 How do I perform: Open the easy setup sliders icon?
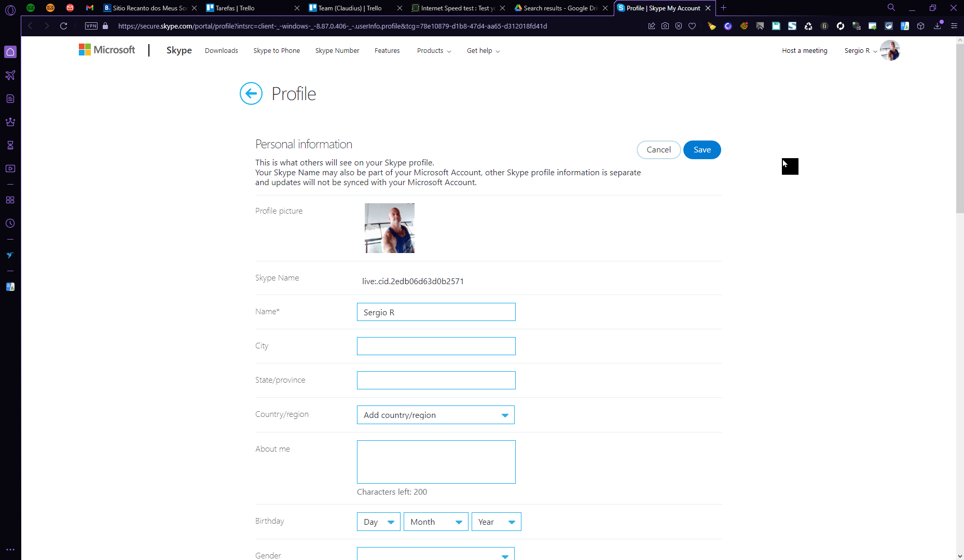954,26
